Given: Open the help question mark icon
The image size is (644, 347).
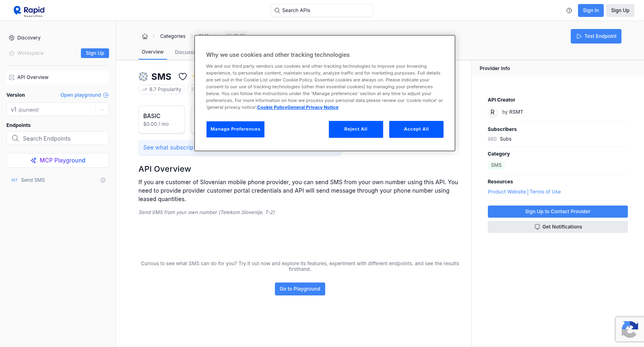Looking at the screenshot, I should pyautogui.click(x=569, y=10).
